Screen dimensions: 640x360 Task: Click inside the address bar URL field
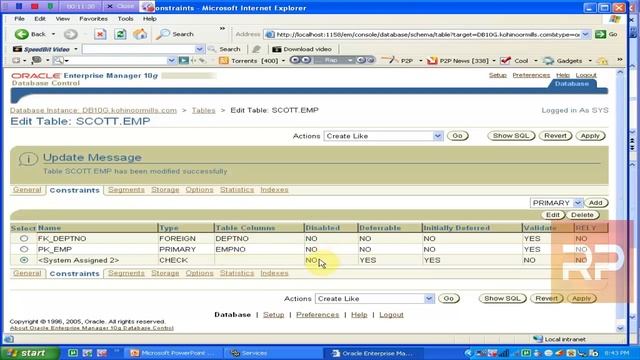(428, 34)
